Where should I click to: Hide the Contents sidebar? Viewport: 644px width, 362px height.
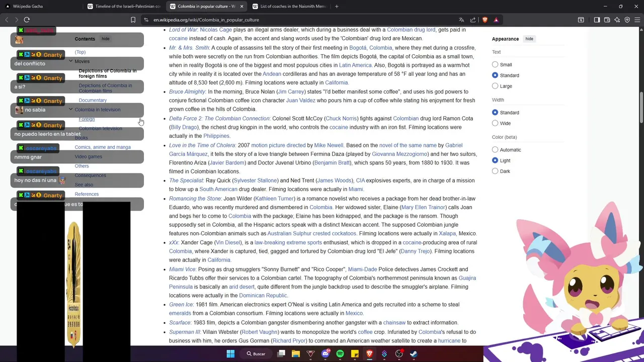(x=105, y=39)
